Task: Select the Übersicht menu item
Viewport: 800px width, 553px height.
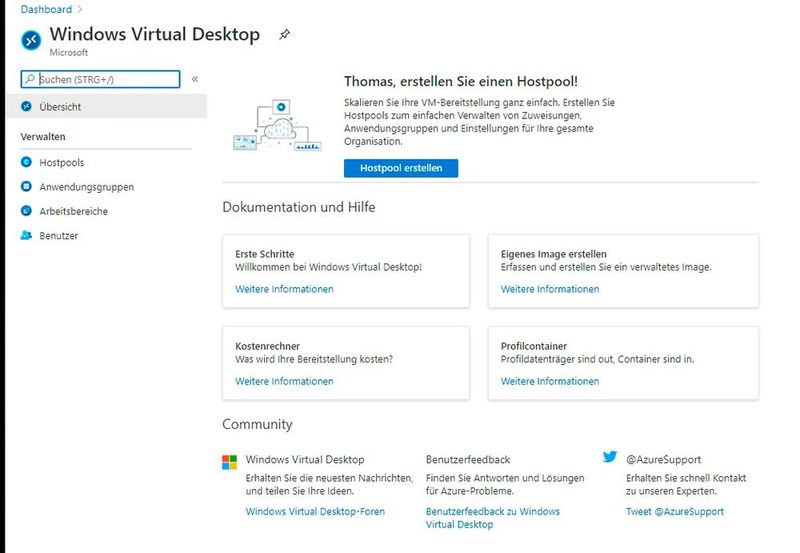Action: 107,106
